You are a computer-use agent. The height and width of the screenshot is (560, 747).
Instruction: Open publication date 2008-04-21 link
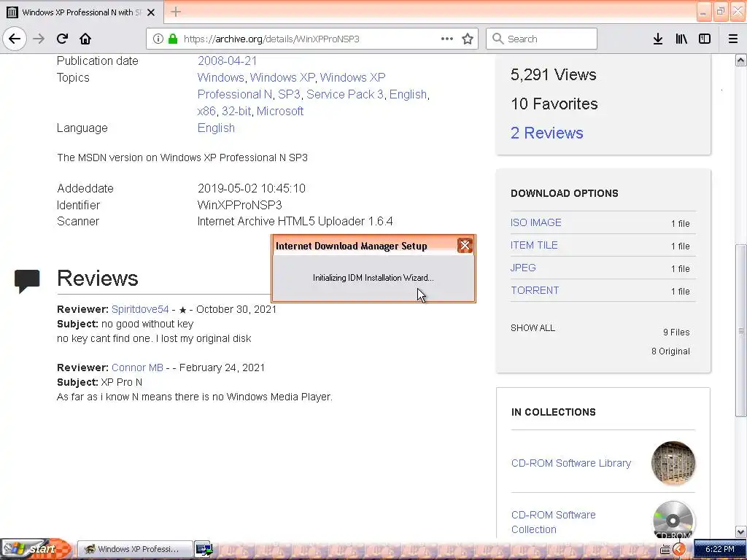(228, 61)
